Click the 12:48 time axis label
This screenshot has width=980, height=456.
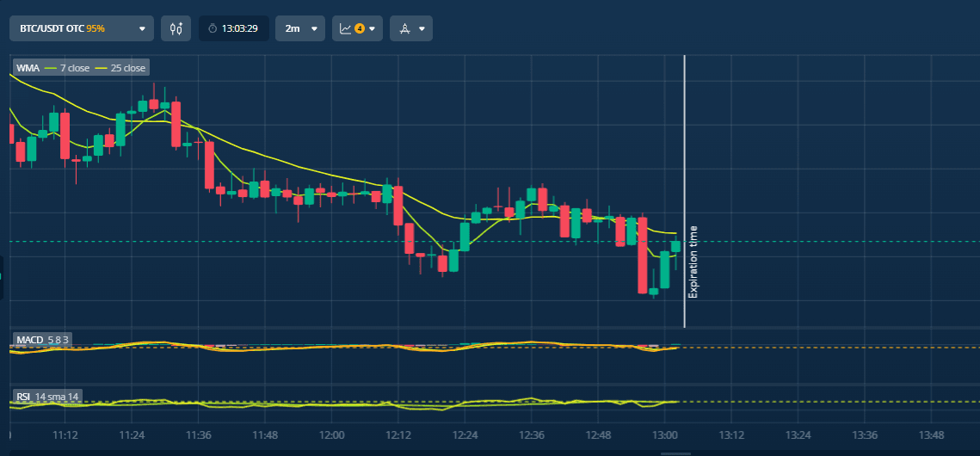[598, 434]
